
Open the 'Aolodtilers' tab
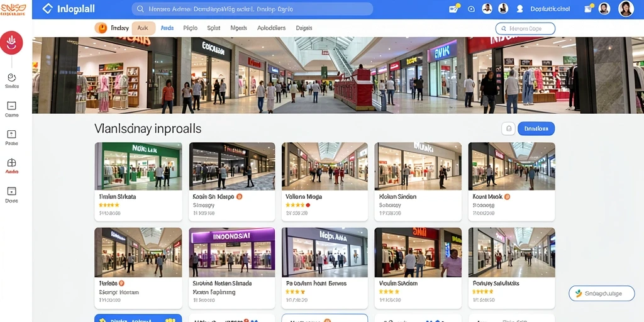[x=272, y=28]
